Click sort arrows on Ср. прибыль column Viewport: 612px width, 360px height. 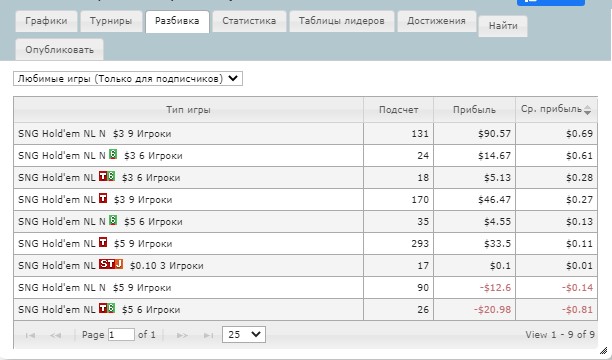click(x=587, y=110)
